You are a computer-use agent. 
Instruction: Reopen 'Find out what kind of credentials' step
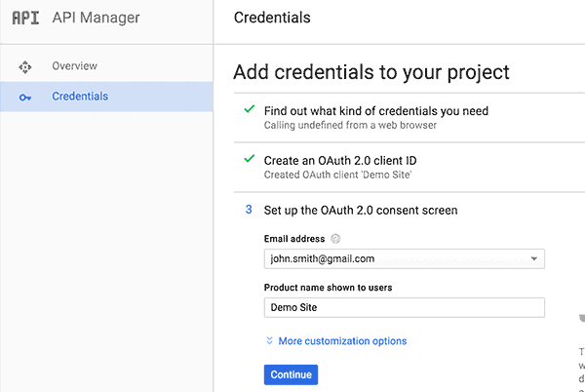(376, 111)
